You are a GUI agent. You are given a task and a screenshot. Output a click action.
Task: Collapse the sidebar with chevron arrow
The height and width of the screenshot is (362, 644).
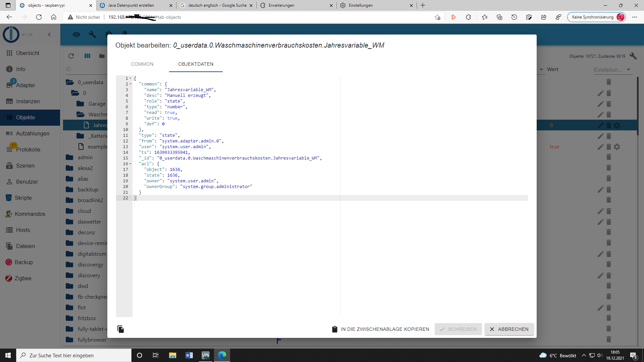click(x=49, y=35)
